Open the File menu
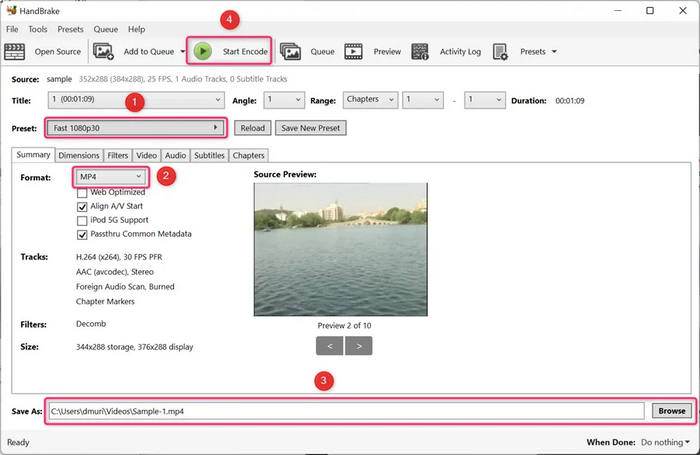 click(x=12, y=29)
